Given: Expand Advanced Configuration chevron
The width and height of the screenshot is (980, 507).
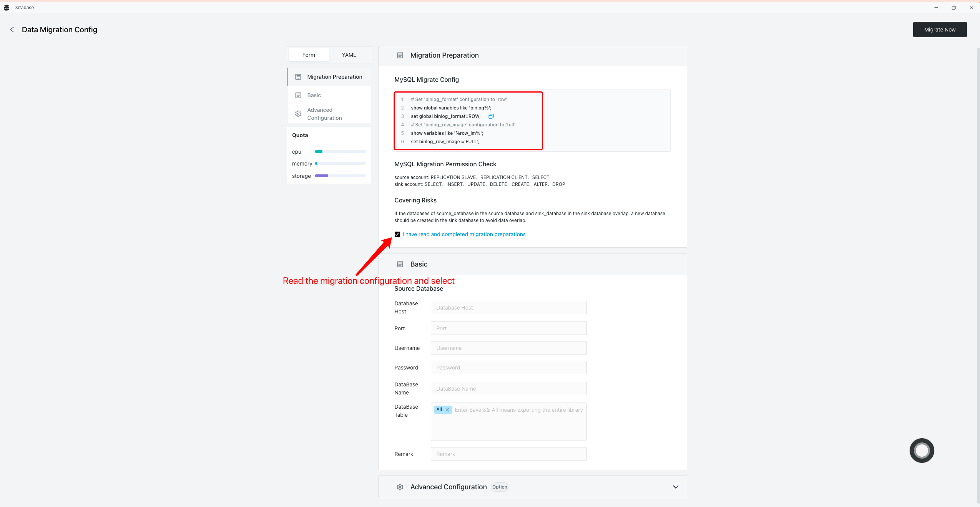Looking at the screenshot, I should click(676, 487).
